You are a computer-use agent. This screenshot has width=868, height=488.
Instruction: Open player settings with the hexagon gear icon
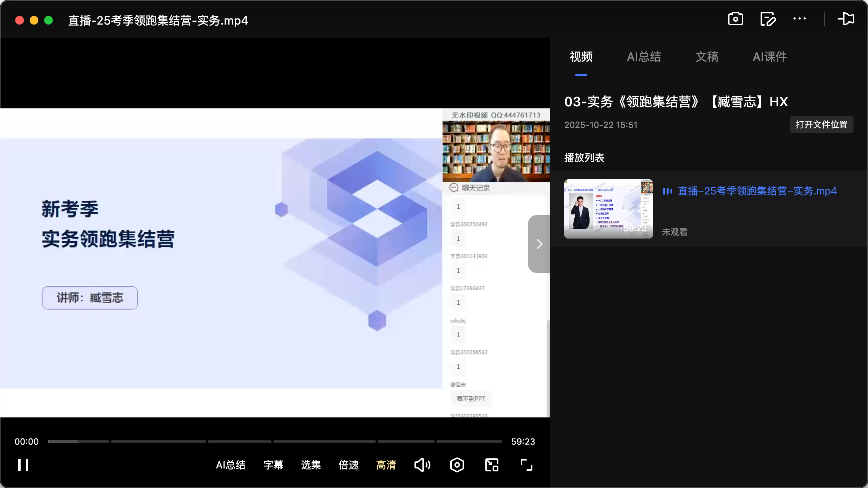[x=456, y=465]
